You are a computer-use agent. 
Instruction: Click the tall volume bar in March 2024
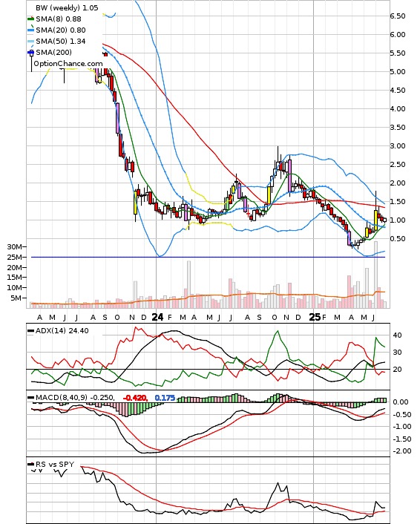tap(188, 284)
